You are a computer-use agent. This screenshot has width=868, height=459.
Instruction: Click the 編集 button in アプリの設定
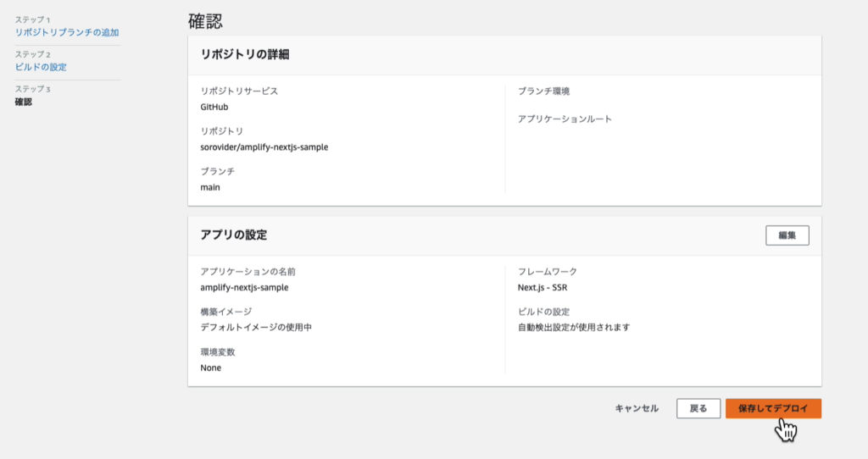[x=787, y=235]
